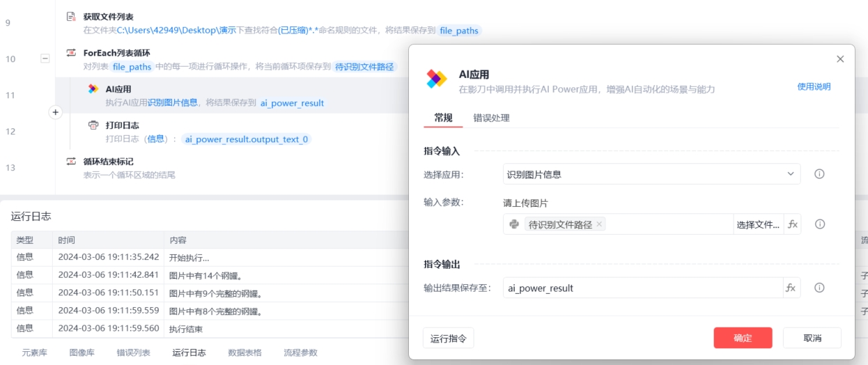This screenshot has height=365, width=868.
Task: Click the info icon next to 输入参数 field
Action: pos(819,224)
